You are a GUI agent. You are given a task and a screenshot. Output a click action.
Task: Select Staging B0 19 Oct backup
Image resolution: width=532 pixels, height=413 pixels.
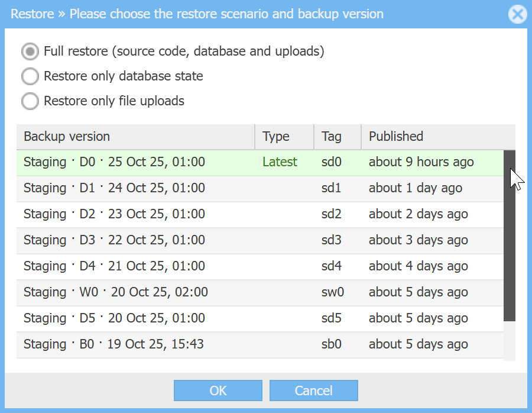[x=113, y=344]
